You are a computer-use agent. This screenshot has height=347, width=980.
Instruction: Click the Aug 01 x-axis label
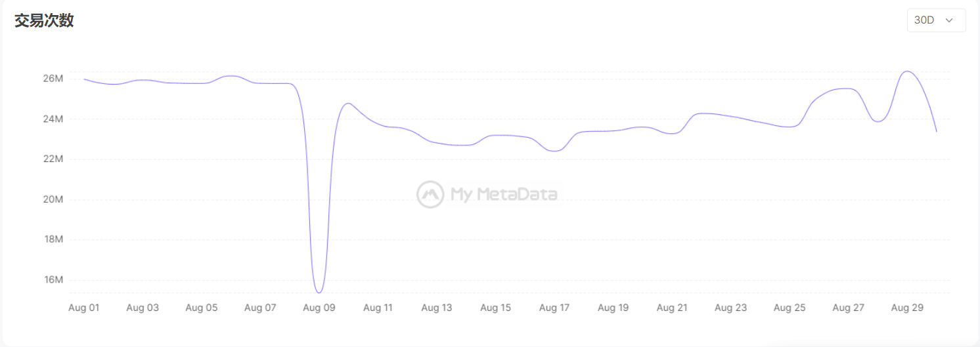[x=83, y=308]
